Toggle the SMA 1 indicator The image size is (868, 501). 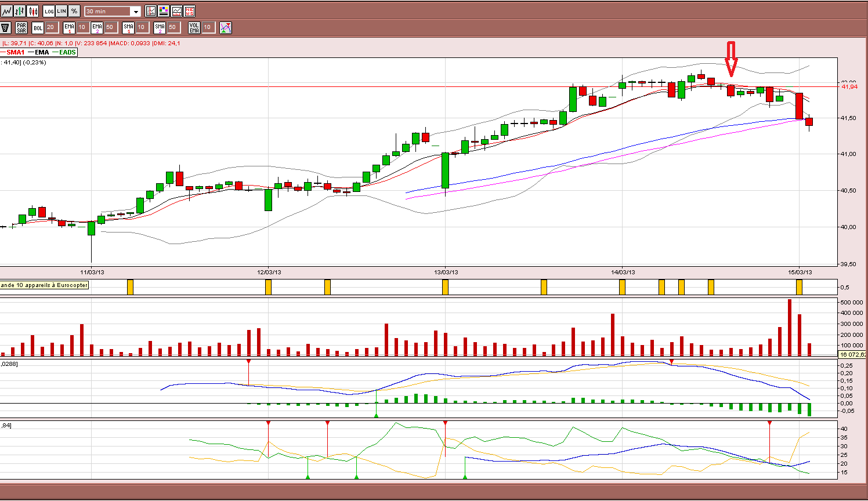coord(128,27)
